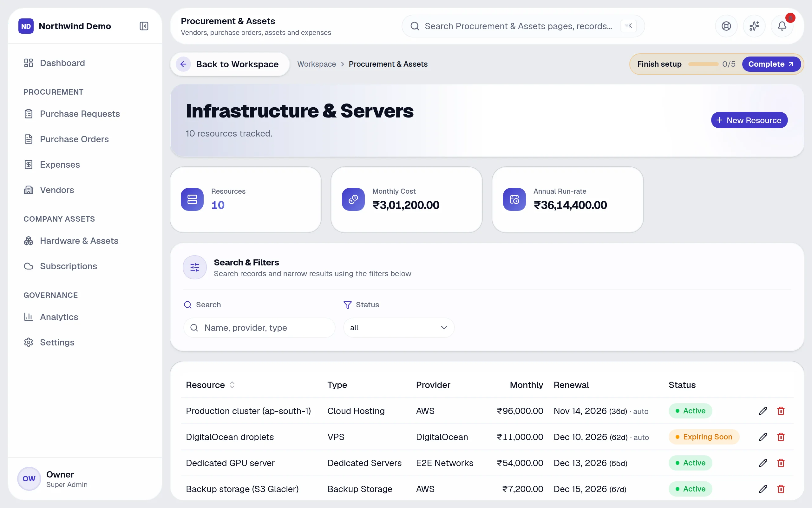Viewport: 812px width, 508px height.
Task: Open the Status filter dropdown
Action: (399, 328)
